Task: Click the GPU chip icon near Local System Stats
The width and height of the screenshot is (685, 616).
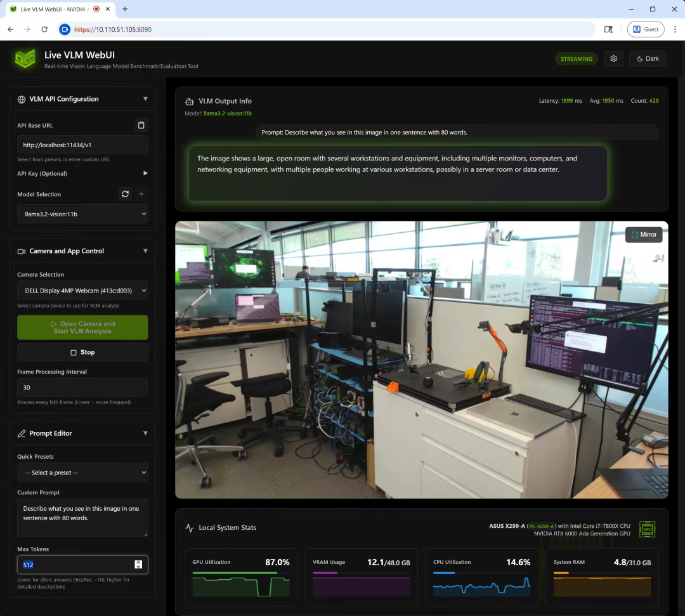Action: point(647,529)
